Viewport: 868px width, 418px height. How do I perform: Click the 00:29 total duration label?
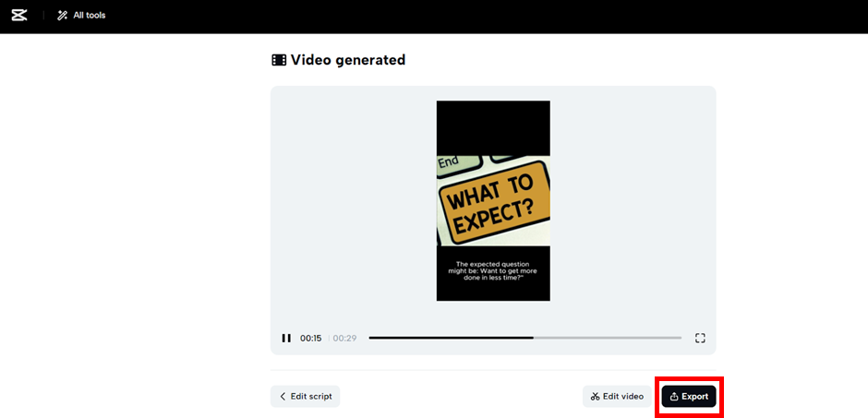pyautogui.click(x=344, y=339)
